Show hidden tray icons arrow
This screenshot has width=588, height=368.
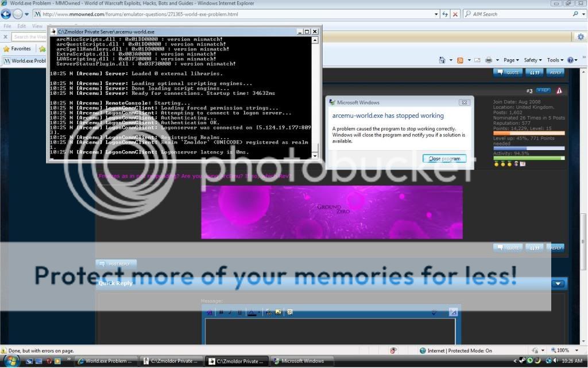tap(515, 361)
